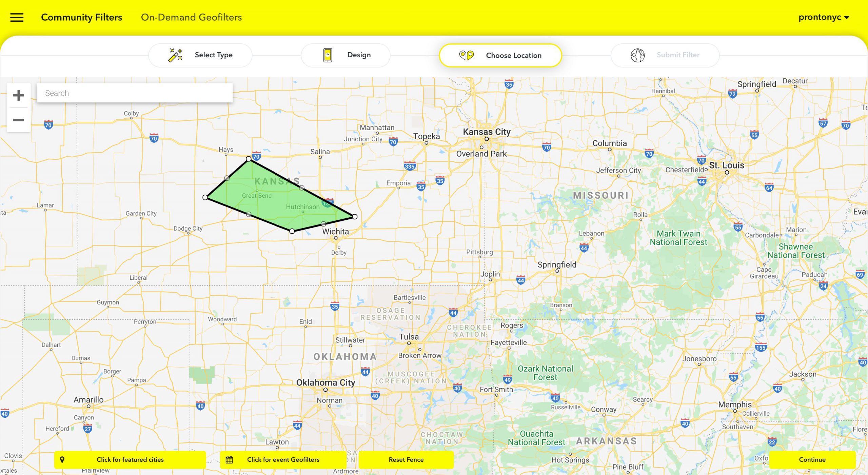Expand the prontonyc account dropdown
Viewport: 868px width, 475px height.
coord(824,17)
